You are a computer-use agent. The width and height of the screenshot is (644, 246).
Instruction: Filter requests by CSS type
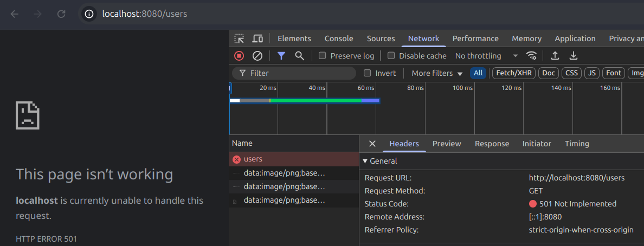coord(571,73)
